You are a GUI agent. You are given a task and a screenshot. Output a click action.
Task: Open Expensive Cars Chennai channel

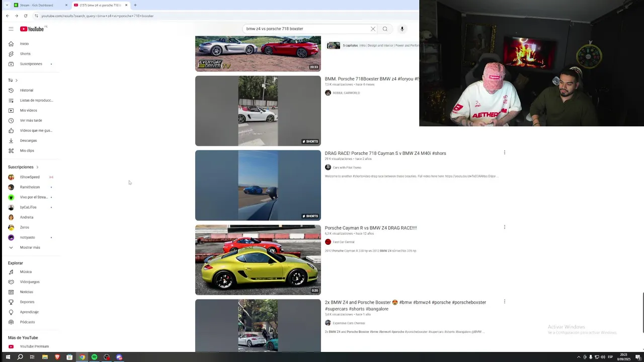[x=349, y=323]
